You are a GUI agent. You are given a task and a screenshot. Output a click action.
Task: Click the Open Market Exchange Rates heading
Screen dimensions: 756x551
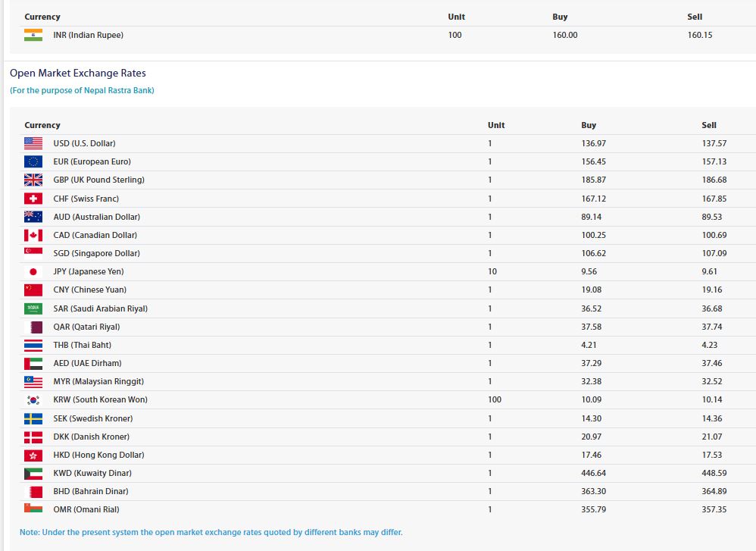tap(77, 73)
